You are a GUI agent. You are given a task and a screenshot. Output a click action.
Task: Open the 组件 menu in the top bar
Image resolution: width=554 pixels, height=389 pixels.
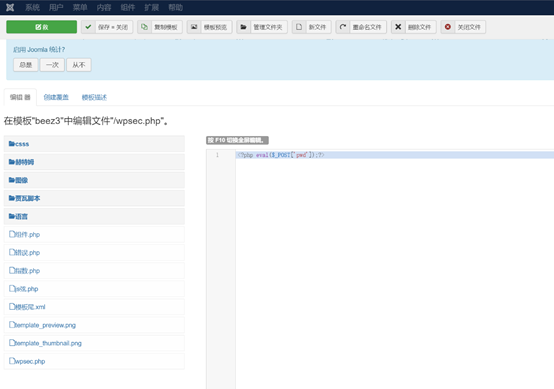pyautogui.click(x=128, y=7)
